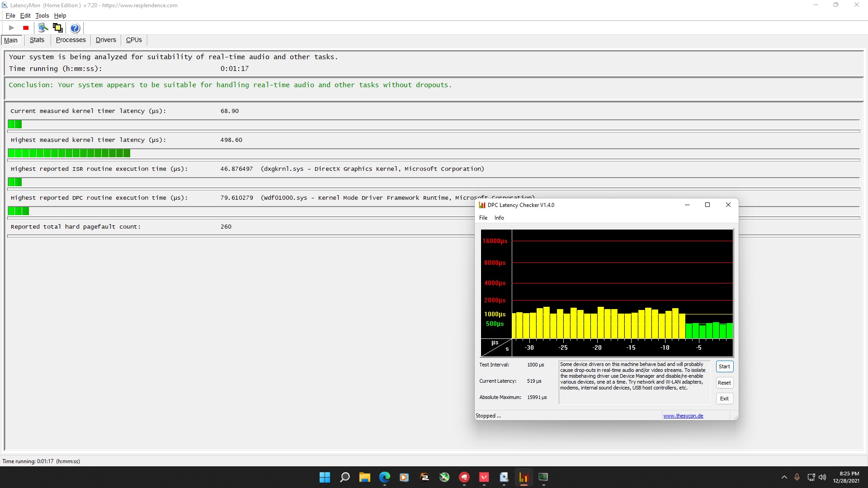Open DPC Latency Checker Info menu
This screenshot has width=868, height=488.
499,218
